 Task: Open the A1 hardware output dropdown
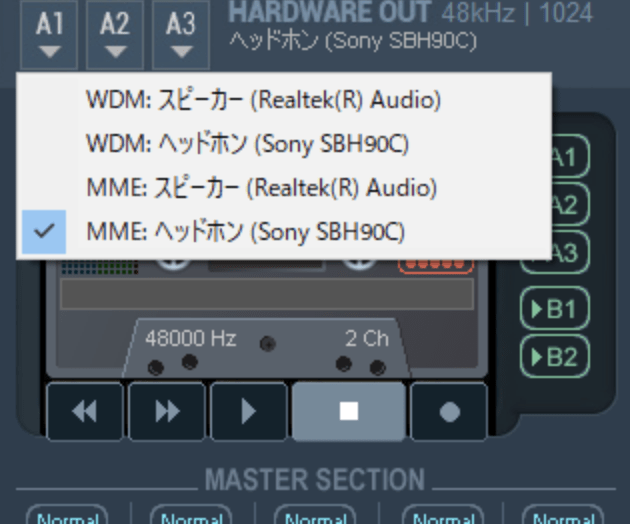point(49,35)
